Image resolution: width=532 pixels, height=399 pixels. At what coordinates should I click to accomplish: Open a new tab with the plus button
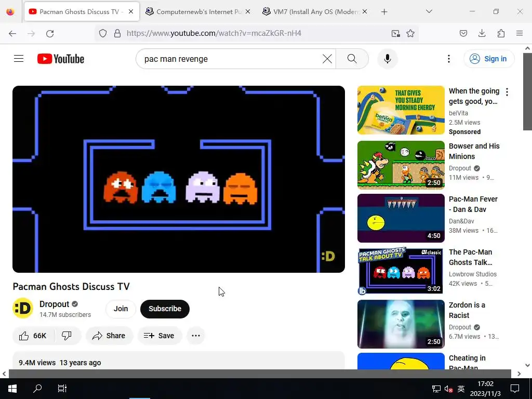coord(384,12)
